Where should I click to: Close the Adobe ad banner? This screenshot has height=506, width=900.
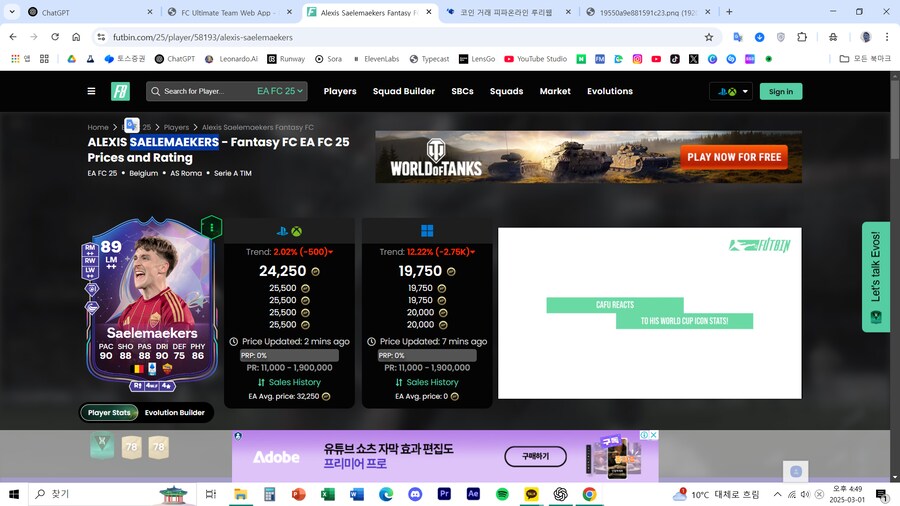tap(653, 435)
